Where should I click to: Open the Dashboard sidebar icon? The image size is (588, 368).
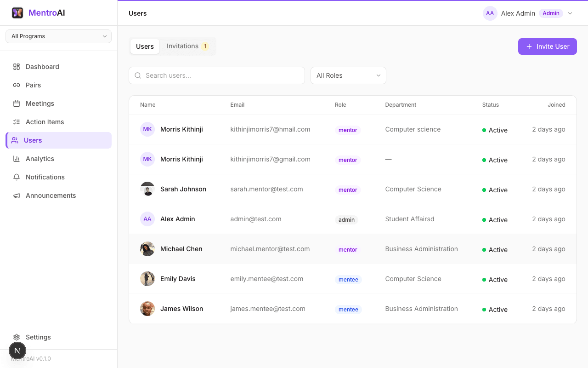pos(16,67)
